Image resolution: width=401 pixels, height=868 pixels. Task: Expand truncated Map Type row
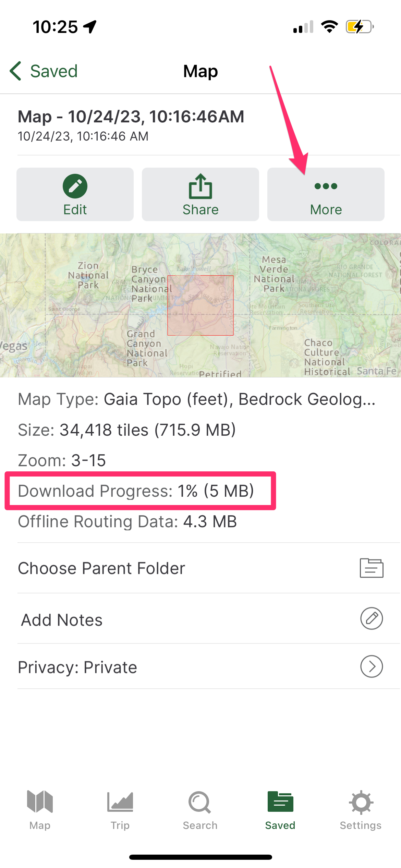pyautogui.click(x=197, y=399)
